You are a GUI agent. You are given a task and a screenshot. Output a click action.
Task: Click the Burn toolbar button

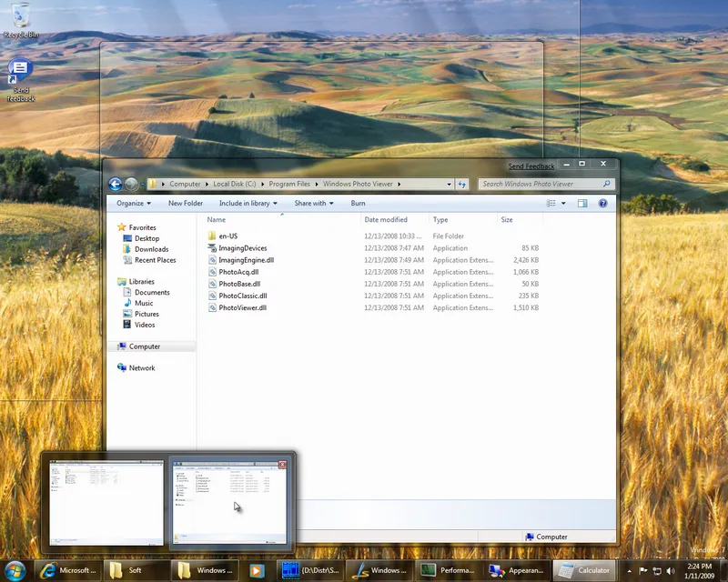click(x=358, y=204)
